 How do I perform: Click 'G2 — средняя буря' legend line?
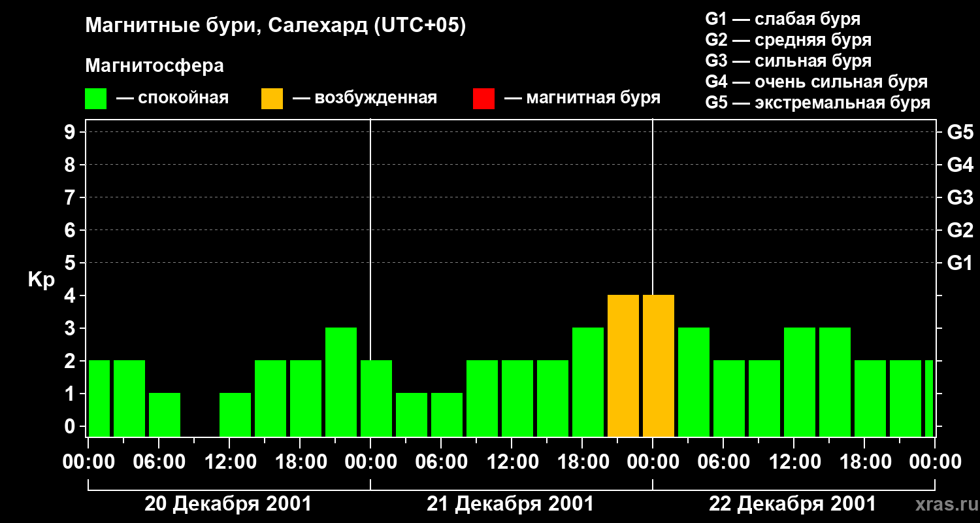(x=788, y=40)
